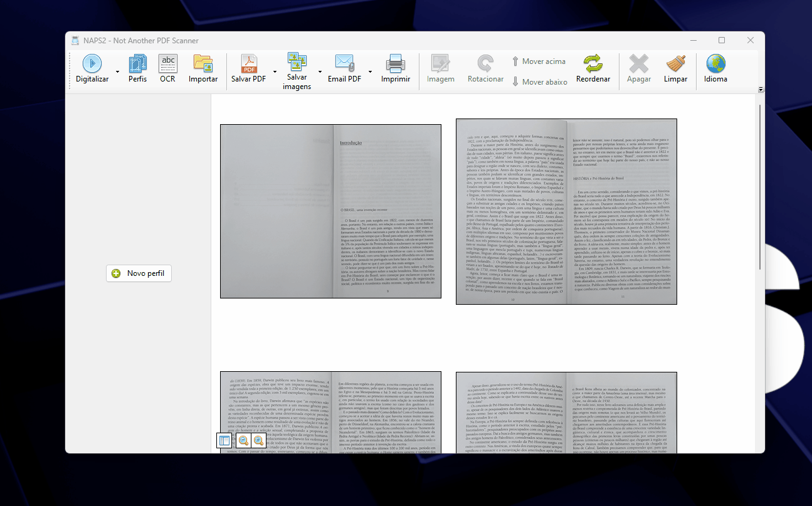Move the page up with Mover acima
This screenshot has width=812, height=506.
539,61
